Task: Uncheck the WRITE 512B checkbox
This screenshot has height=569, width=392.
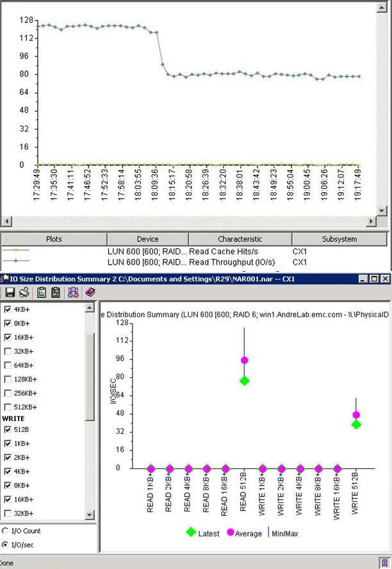Action: coord(7,430)
